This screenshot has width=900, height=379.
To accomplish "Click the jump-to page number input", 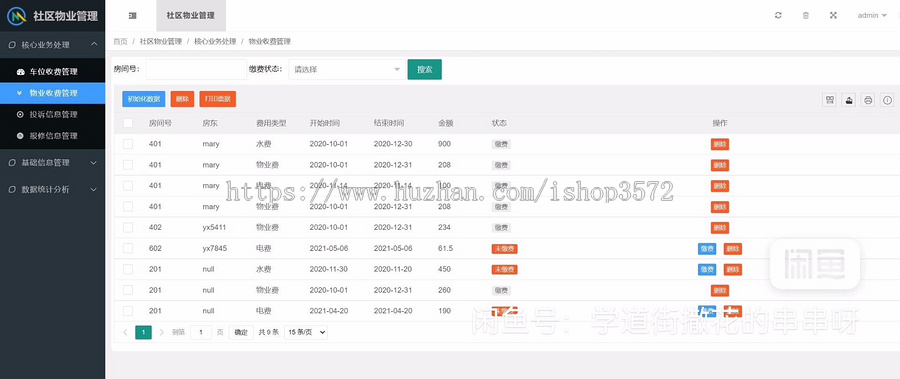I will [201, 332].
